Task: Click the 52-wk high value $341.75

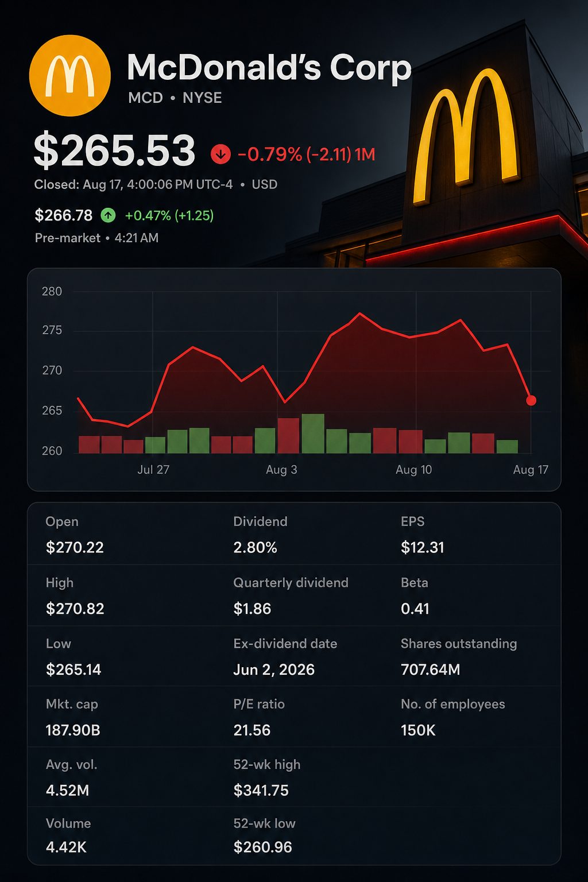Action: 261,791
